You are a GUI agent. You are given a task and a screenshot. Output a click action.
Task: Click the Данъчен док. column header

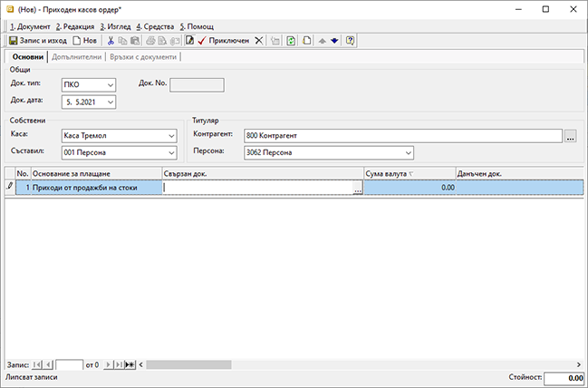click(520, 174)
